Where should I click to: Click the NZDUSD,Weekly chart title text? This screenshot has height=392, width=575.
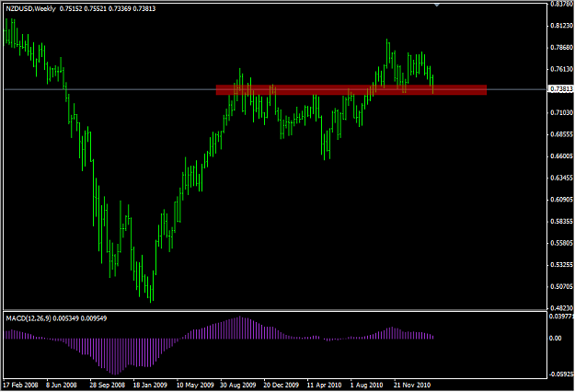pos(30,9)
